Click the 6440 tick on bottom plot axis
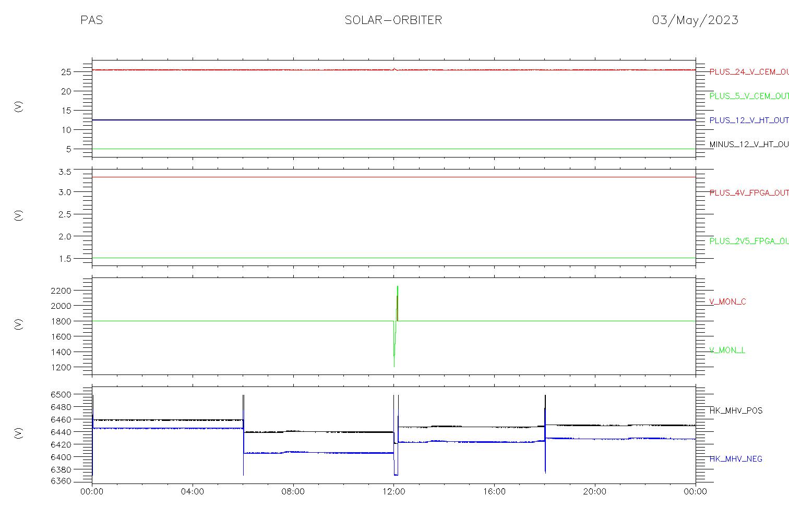This screenshot has width=789, height=532. (61, 432)
